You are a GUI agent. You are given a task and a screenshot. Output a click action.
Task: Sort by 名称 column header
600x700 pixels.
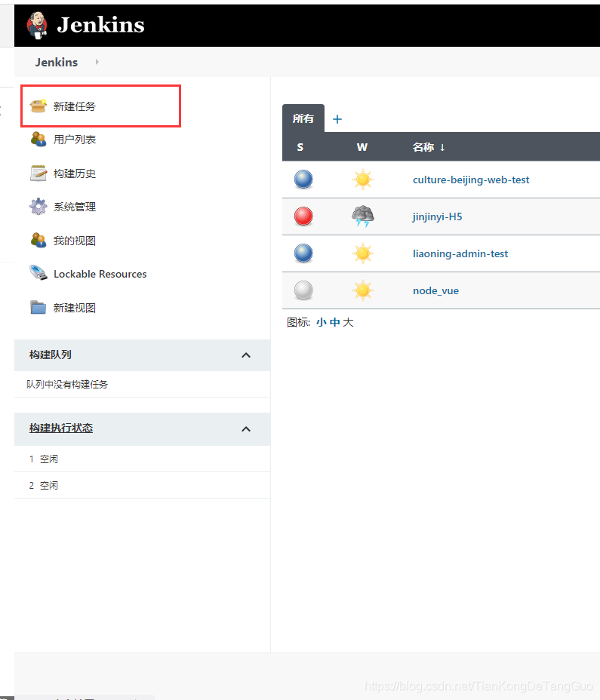(x=429, y=147)
